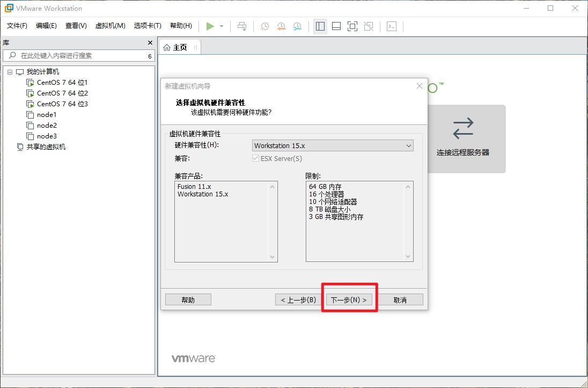Select node1 in the library

47,115
